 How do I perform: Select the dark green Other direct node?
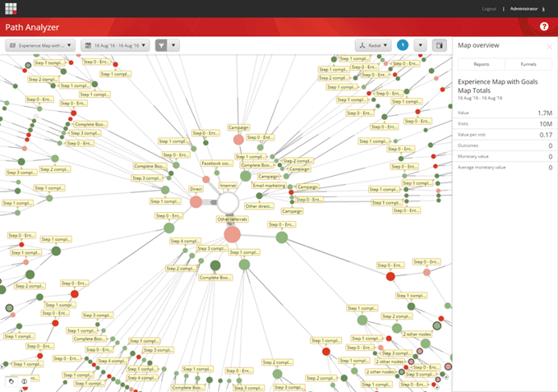point(259,196)
